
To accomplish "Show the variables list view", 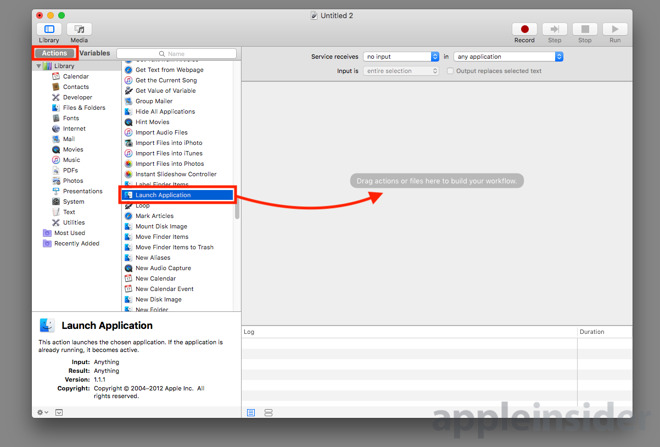I will pos(269,412).
